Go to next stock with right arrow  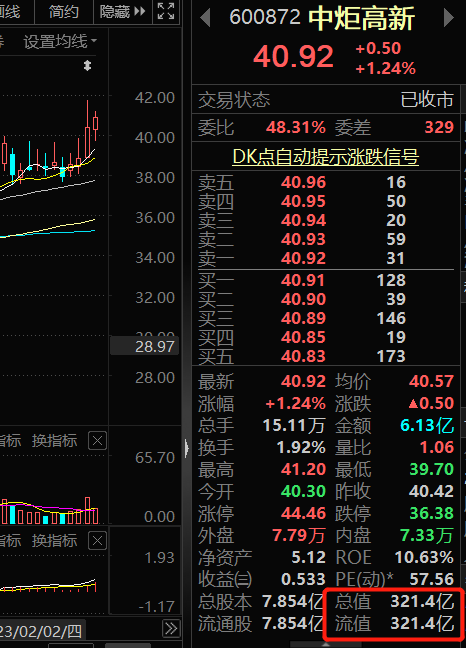pyautogui.click(x=448, y=18)
